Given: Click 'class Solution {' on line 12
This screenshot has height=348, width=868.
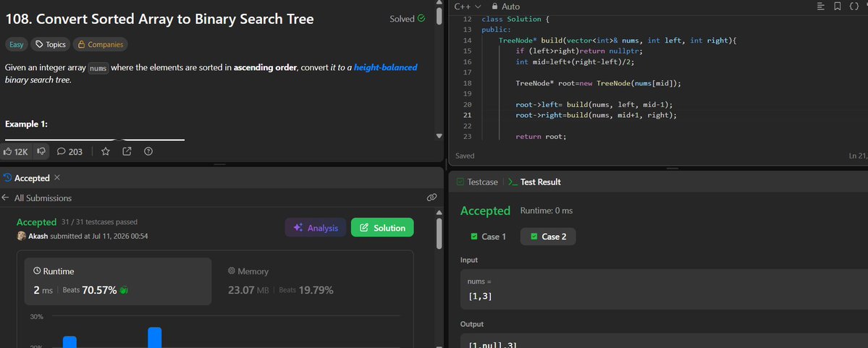Looking at the screenshot, I should (515, 19).
